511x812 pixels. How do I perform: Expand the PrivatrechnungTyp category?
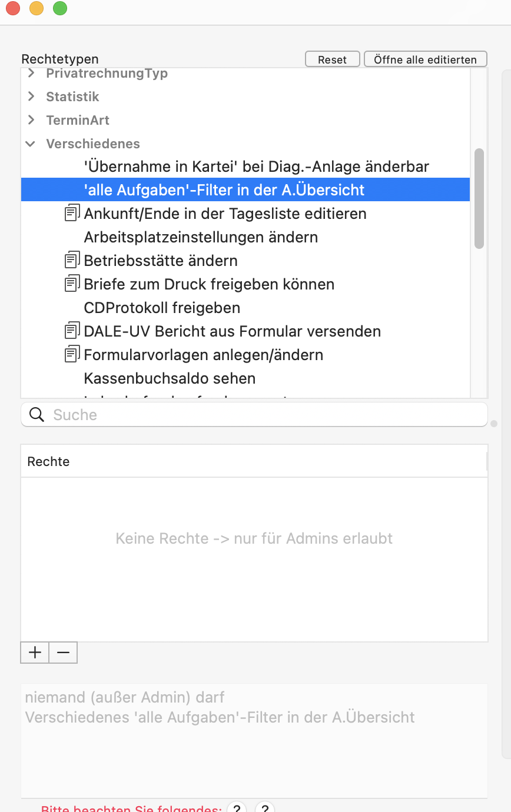[x=31, y=73]
